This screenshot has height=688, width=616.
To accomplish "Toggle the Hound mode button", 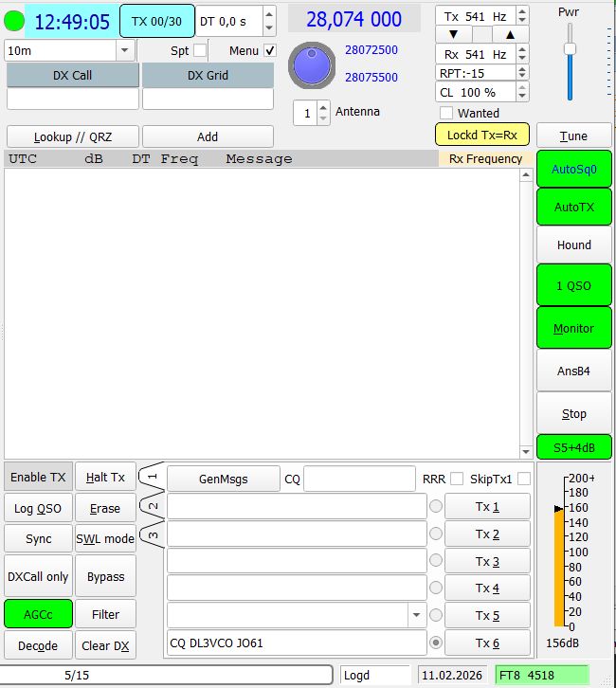I will [x=573, y=244].
